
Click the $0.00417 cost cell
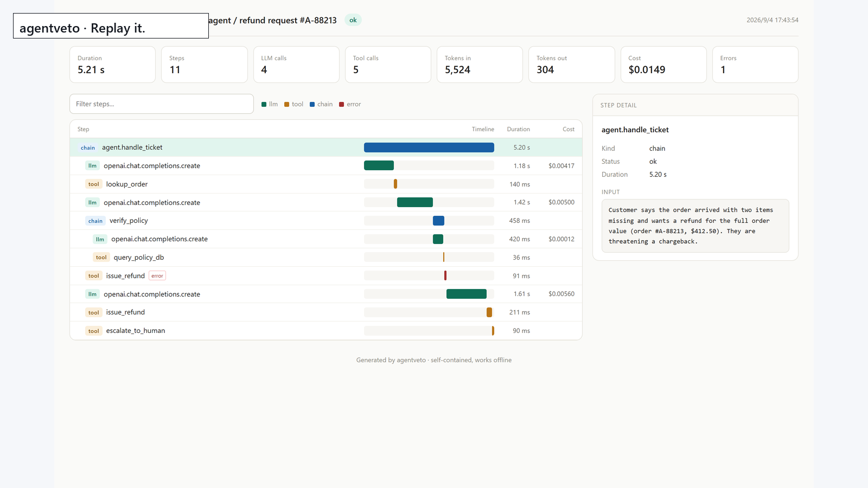[561, 166]
